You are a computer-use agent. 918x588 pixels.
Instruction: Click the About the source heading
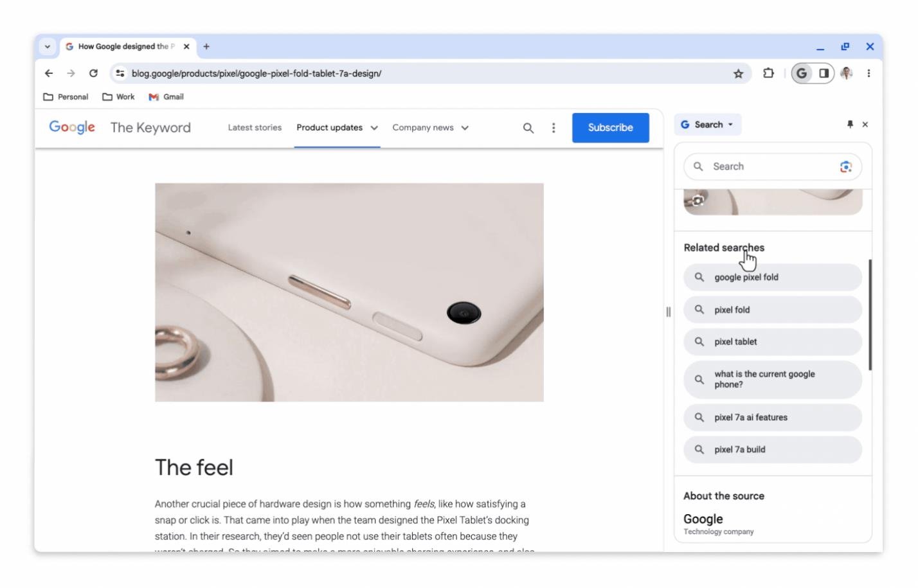pos(724,496)
